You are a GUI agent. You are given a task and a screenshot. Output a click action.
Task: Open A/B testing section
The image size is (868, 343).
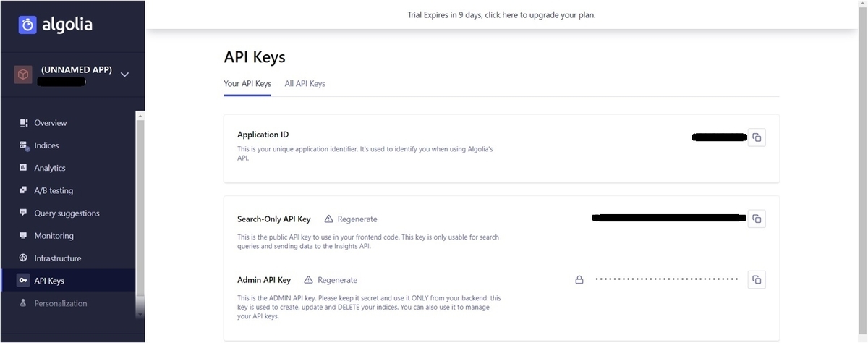pos(54,190)
